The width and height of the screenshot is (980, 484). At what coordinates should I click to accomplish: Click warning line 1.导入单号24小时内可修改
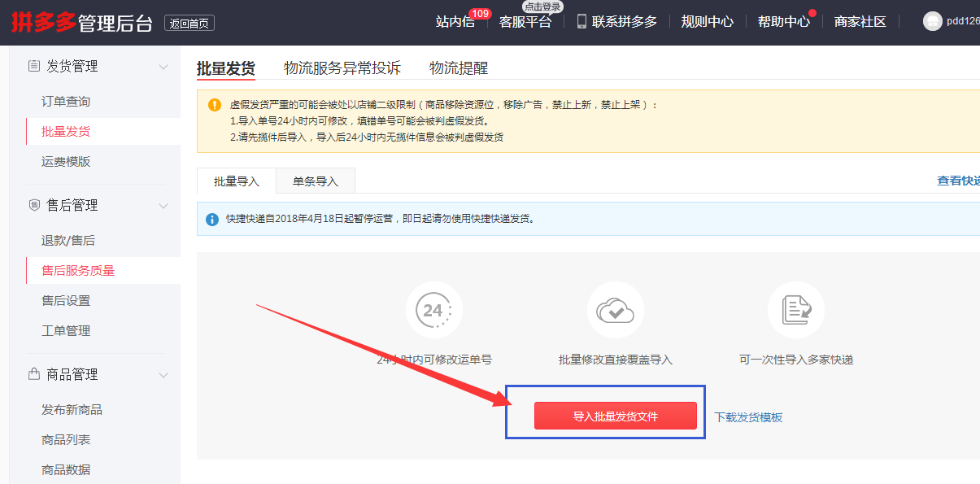point(359,121)
